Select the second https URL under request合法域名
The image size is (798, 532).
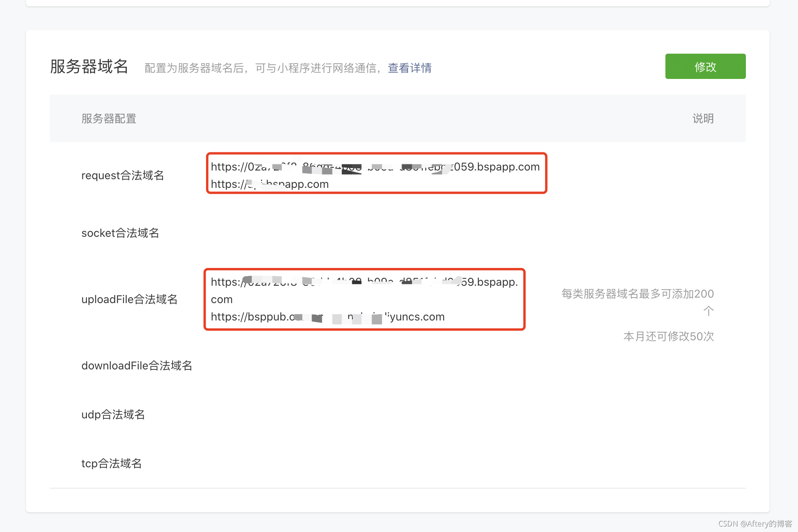tap(270, 184)
